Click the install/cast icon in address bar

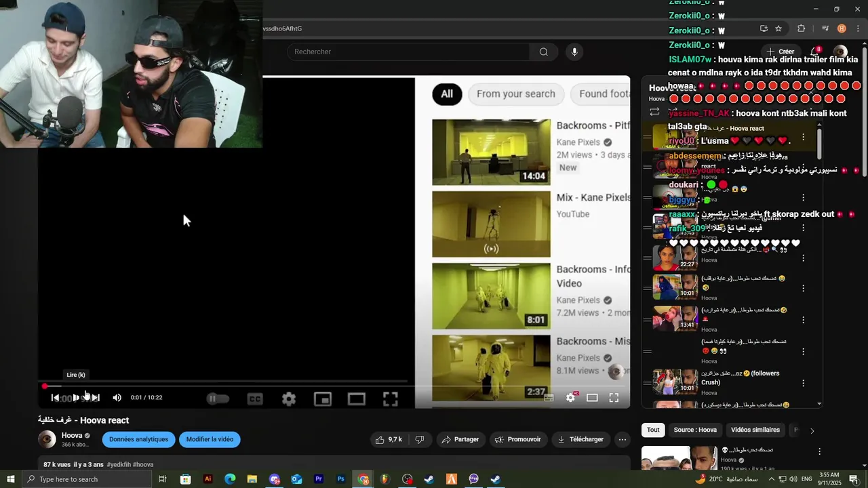pos(764,28)
